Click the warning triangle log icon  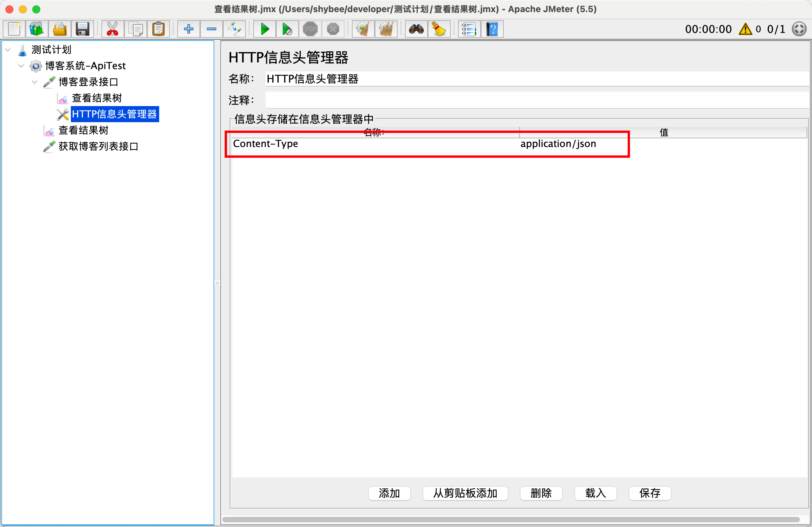[x=746, y=29]
